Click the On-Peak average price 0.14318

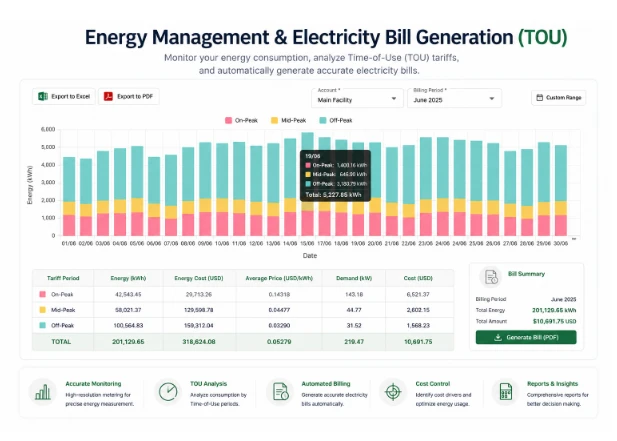pyautogui.click(x=279, y=294)
